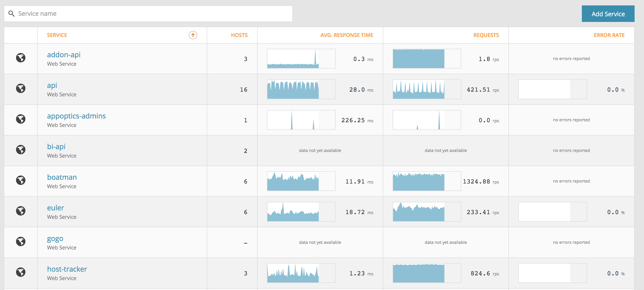Click the globe icon beside api service

click(21, 88)
